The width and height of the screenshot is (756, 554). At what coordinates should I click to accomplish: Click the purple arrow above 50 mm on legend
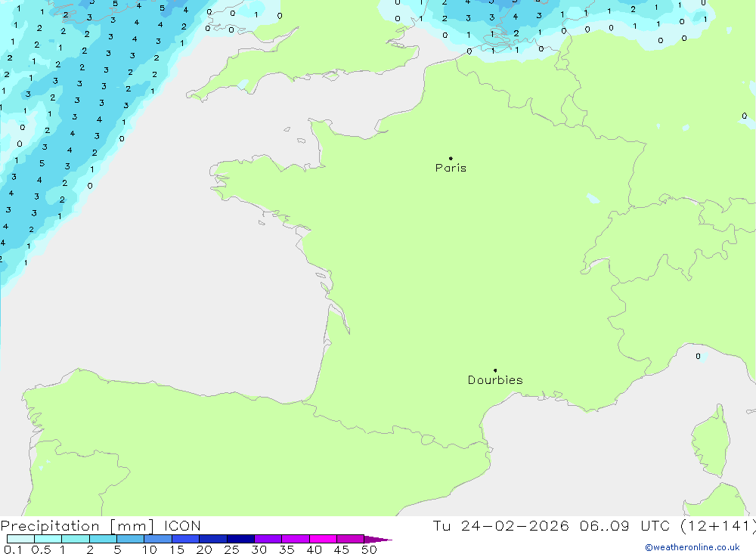[x=378, y=540]
